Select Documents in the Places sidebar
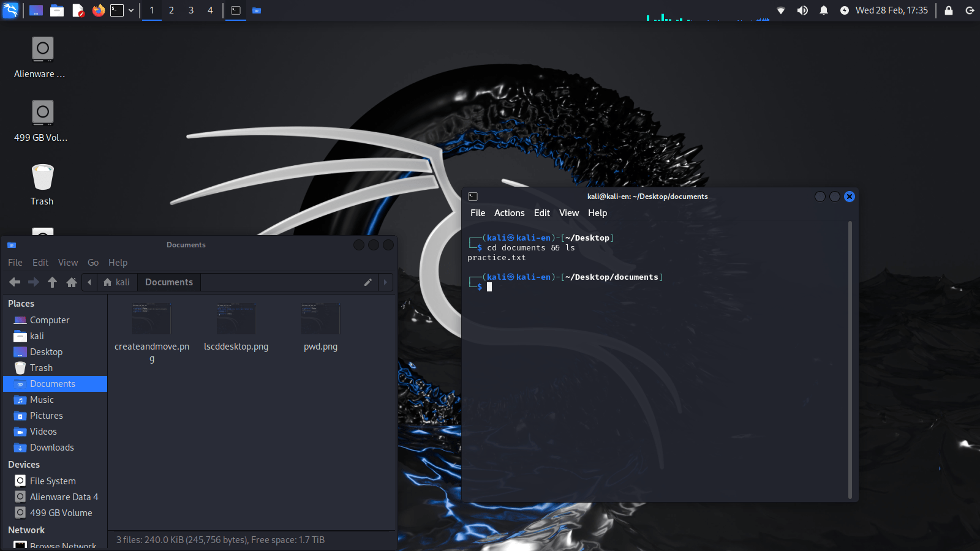The width and height of the screenshot is (980, 551). coord(55,384)
